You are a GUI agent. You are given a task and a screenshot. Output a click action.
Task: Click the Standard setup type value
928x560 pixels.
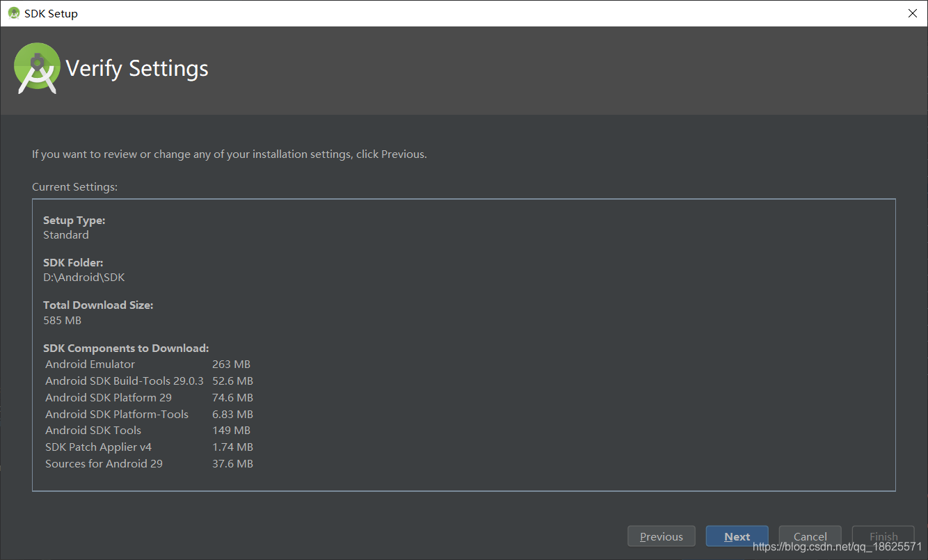click(x=66, y=235)
